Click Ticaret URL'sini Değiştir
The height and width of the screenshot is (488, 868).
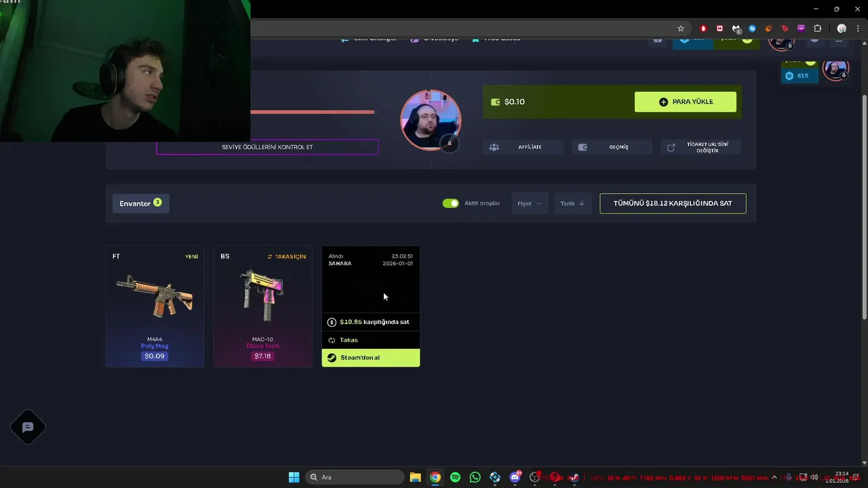point(701,147)
